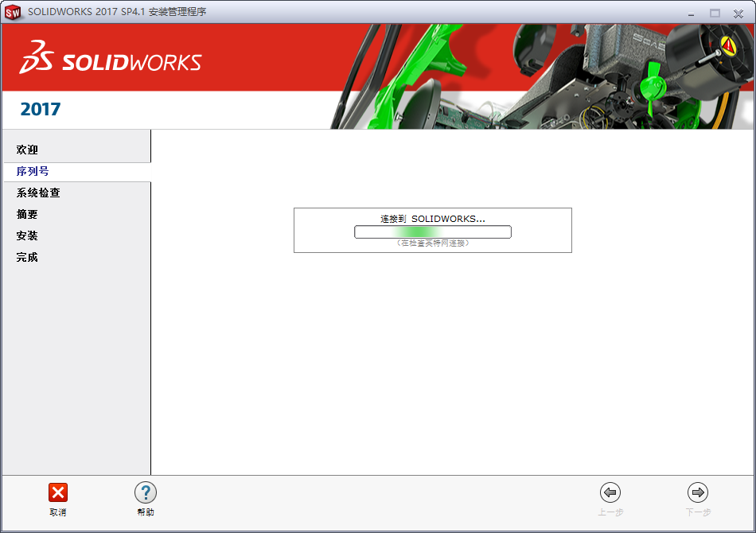The image size is (756, 533).
Task: Click the window title 'SOLIDWORKS 2017 SP4.1 安装管理程序'
Action: point(117,12)
